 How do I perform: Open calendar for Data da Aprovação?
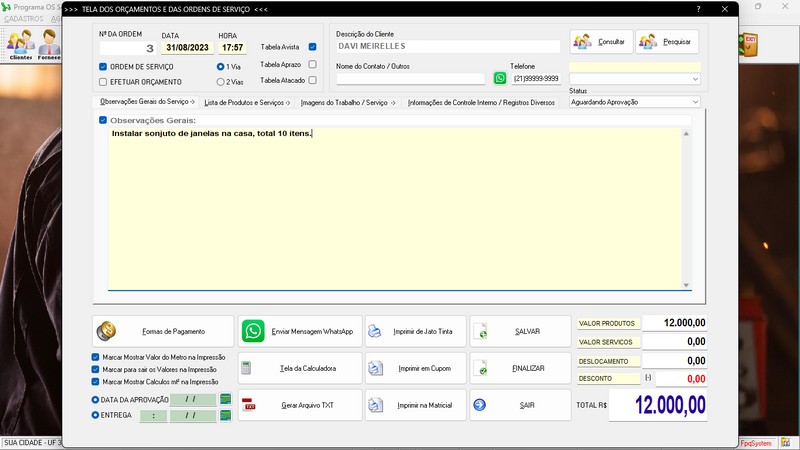click(226, 399)
